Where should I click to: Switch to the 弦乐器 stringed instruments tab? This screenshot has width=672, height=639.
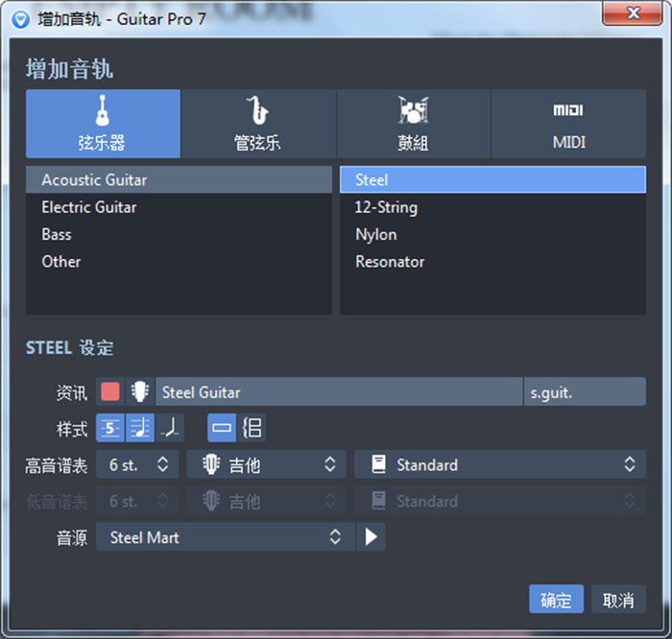tap(103, 124)
